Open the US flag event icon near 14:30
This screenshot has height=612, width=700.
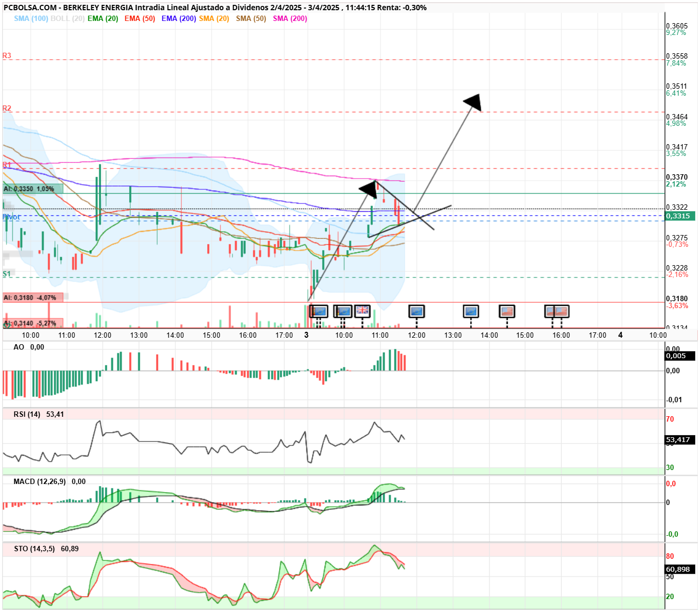point(507,311)
